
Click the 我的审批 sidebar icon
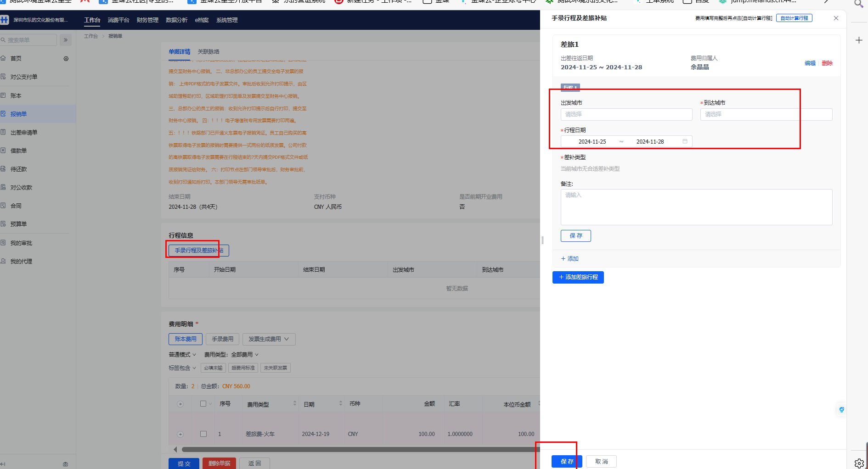pos(3,243)
